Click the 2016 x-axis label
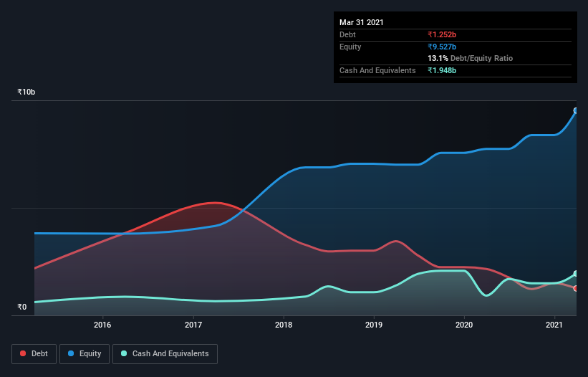The height and width of the screenshot is (377, 588). (102, 325)
